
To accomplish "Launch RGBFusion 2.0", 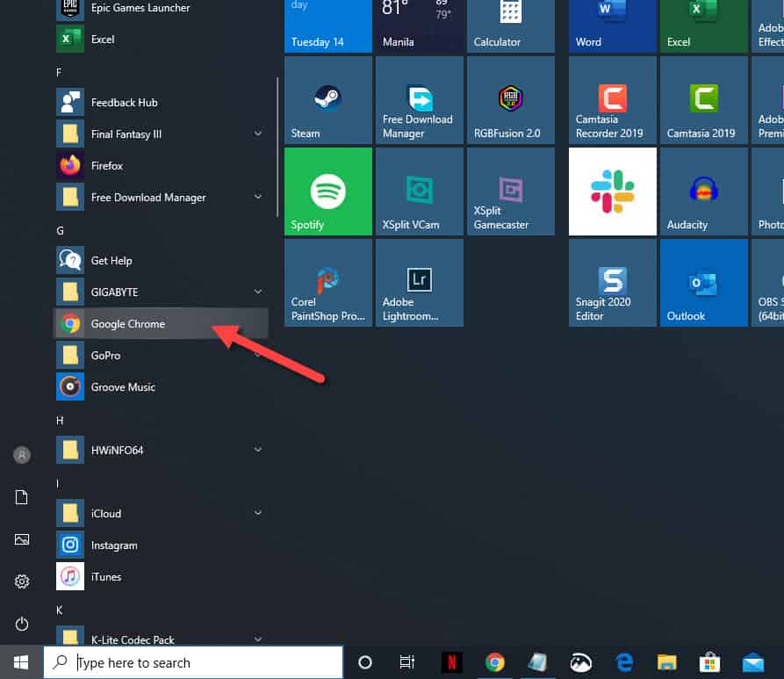I will (x=510, y=99).
